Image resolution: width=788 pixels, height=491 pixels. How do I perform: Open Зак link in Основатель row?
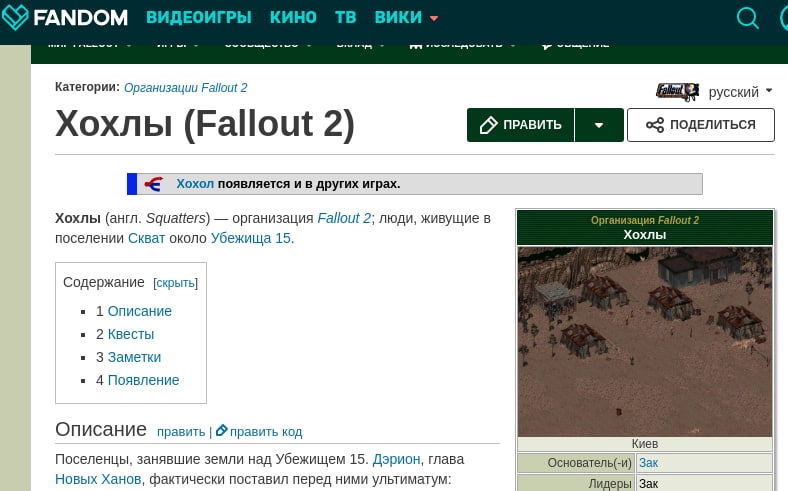click(x=648, y=463)
